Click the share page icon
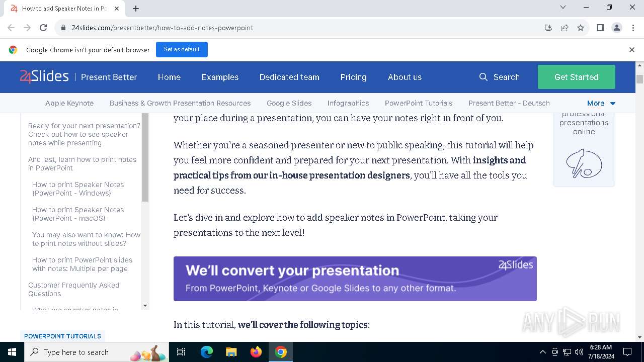 click(x=565, y=28)
